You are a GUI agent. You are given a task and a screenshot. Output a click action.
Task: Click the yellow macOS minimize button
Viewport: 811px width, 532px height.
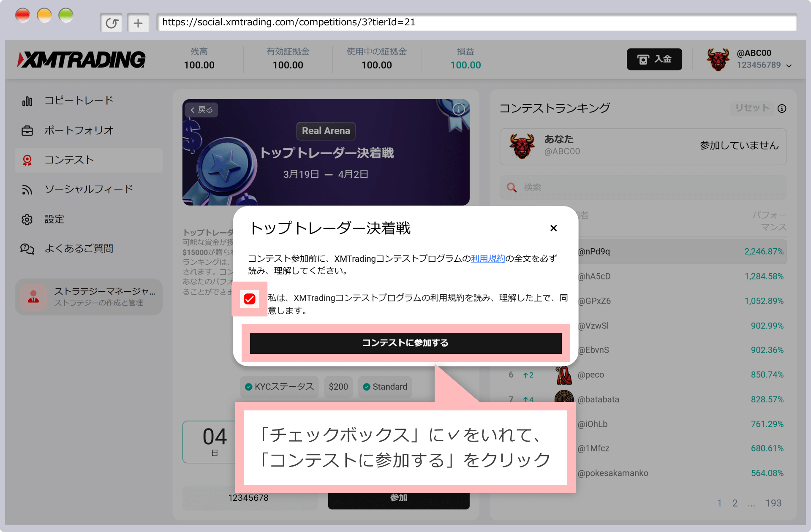click(44, 16)
